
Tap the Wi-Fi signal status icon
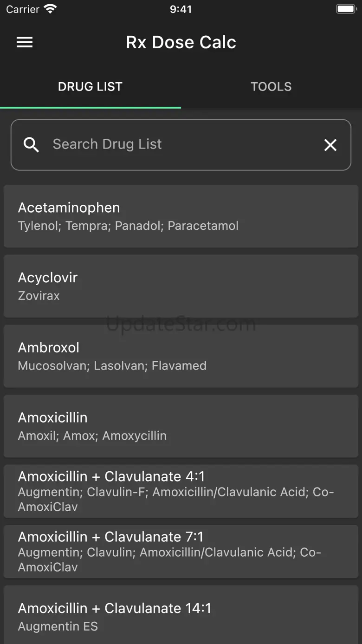click(x=50, y=9)
